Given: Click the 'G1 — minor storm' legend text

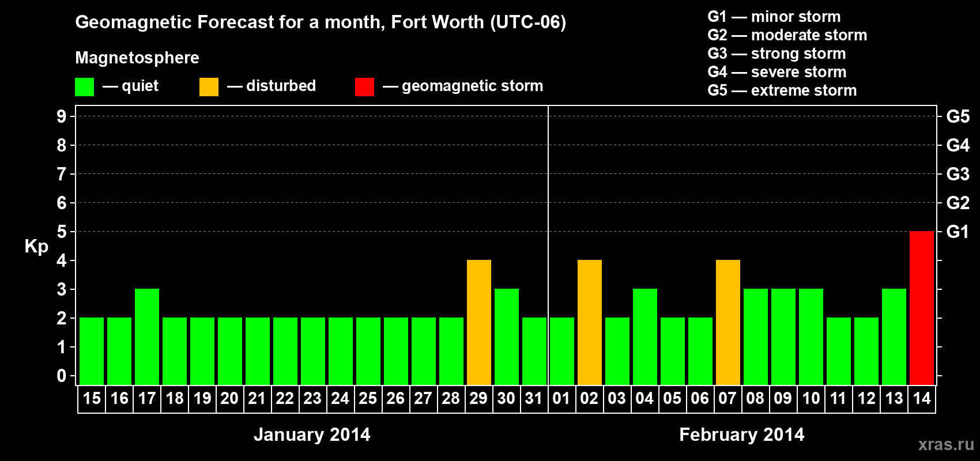Looking at the screenshot, I should pyautogui.click(x=774, y=17).
